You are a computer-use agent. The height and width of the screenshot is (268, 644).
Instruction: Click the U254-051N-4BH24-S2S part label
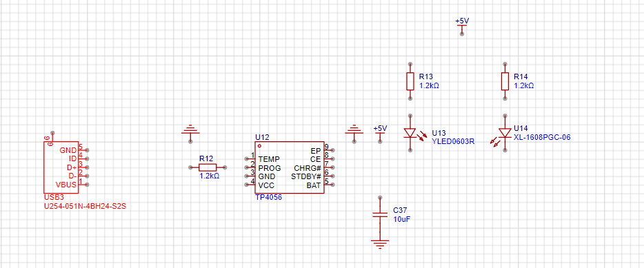tap(85, 207)
